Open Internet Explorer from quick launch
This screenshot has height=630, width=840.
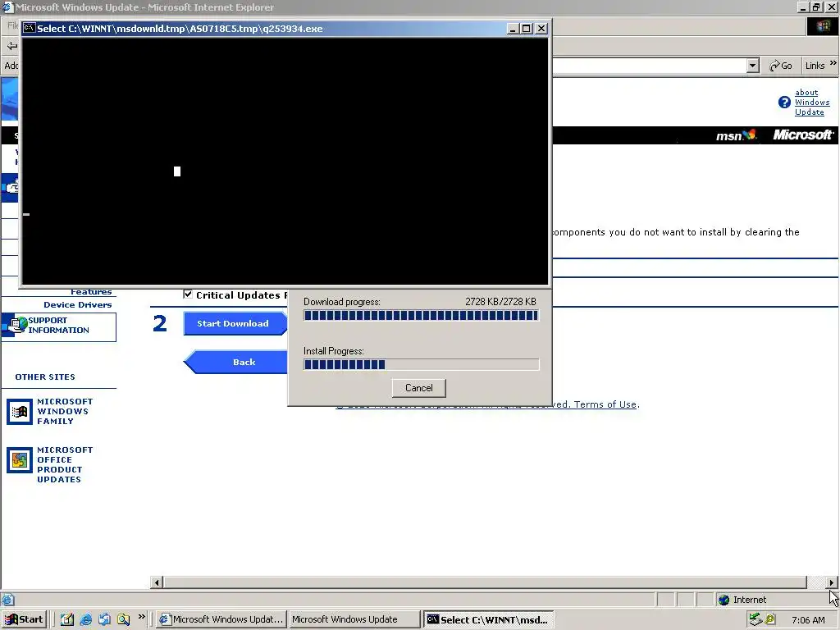85,619
